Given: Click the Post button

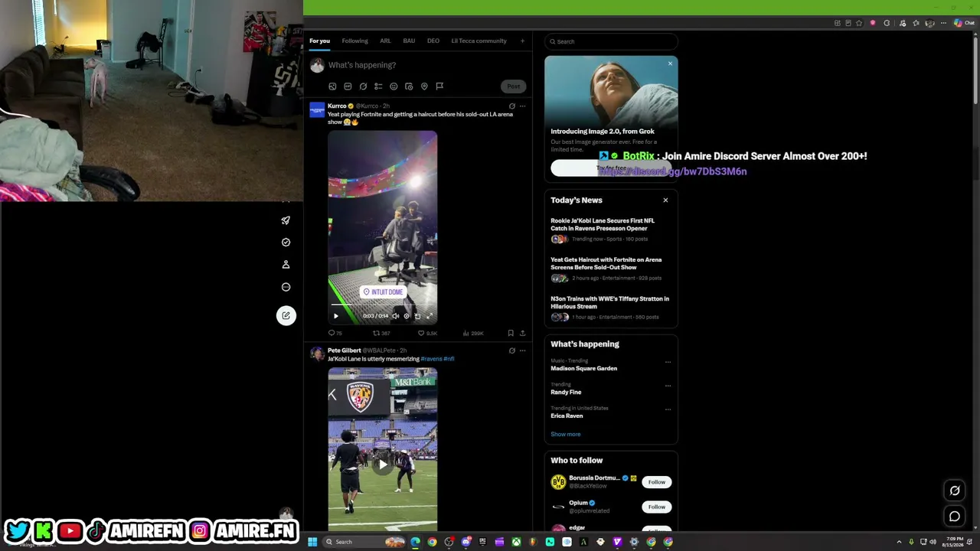Looking at the screenshot, I should [x=513, y=86].
